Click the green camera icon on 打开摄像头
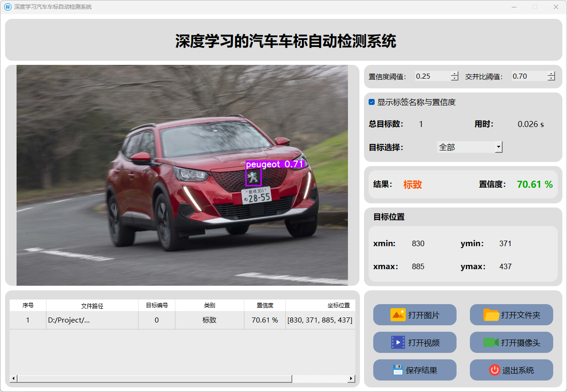 click(491, 342)
